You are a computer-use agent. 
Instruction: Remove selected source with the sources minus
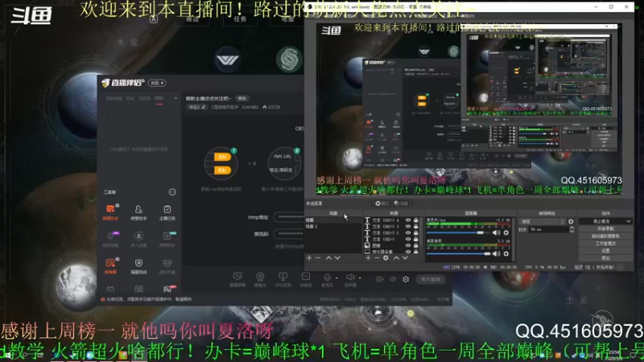377,257
